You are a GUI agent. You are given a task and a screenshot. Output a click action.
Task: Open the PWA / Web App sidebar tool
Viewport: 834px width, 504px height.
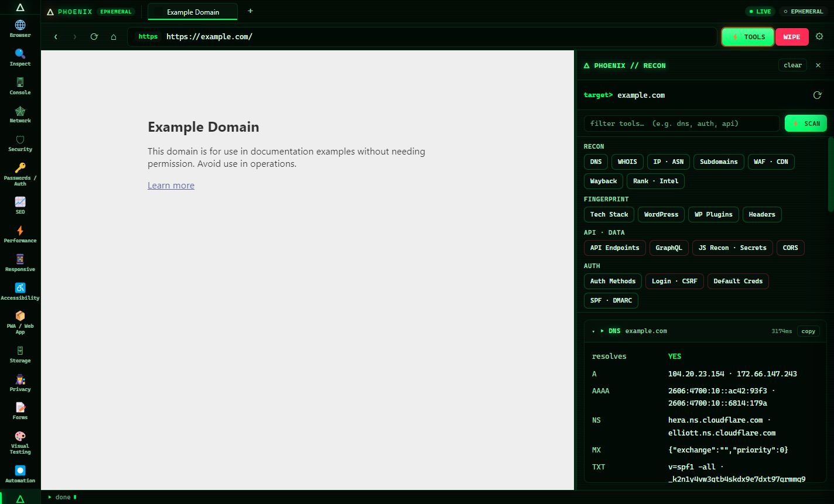20,322
